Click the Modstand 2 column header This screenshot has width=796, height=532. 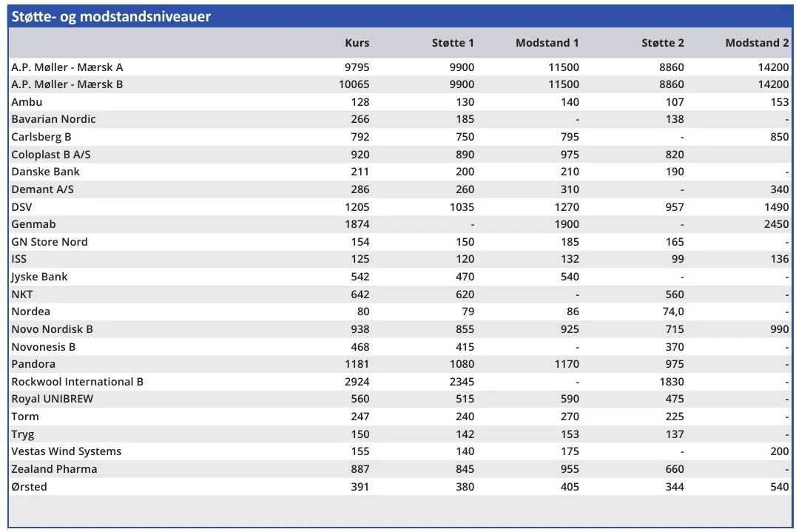pyautogui.click(x=757, y=43)
